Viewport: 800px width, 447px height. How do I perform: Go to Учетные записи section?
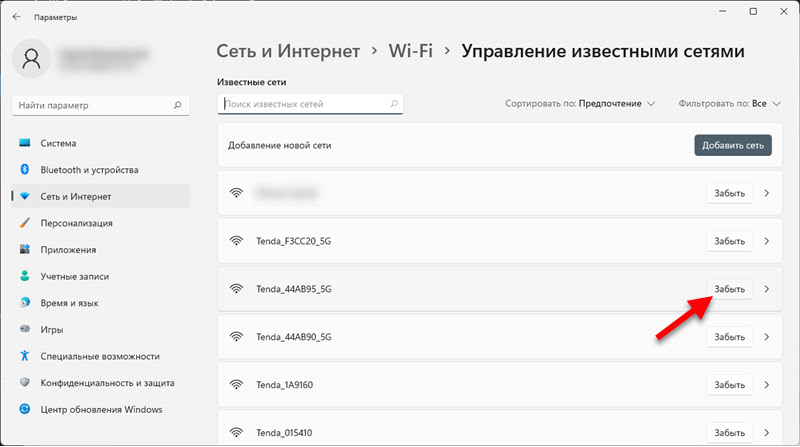tap(74, 276)
